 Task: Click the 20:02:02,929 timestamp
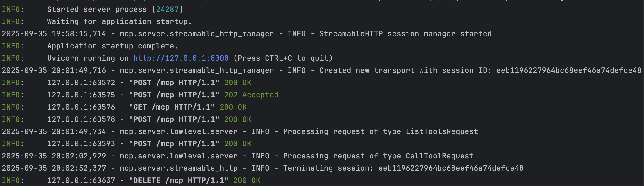[79, 156]
